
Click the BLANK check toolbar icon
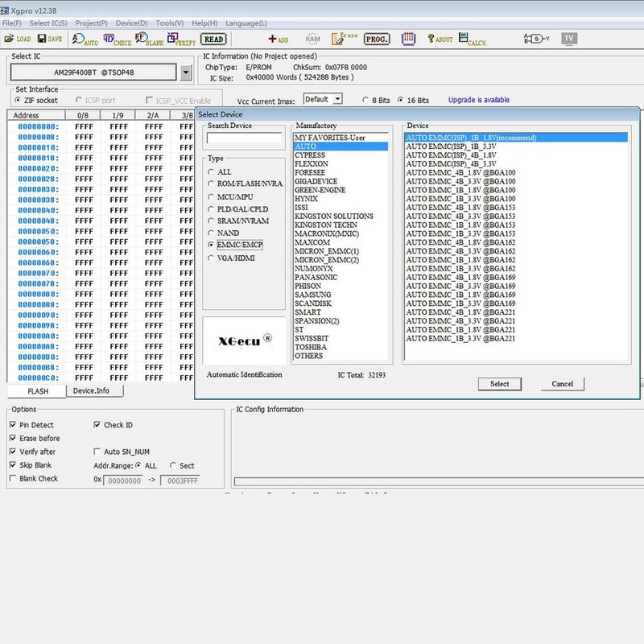tap(149, 39)
